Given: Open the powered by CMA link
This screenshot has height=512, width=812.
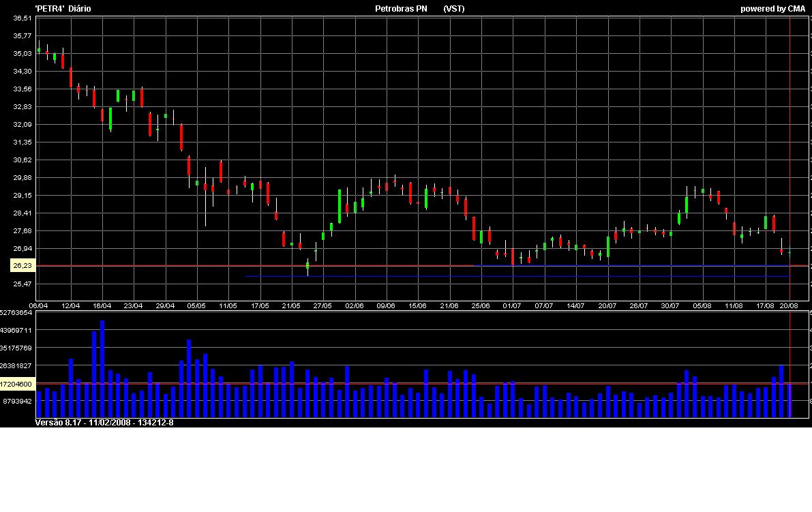Looking at the screenshot, I should point(772,9).
